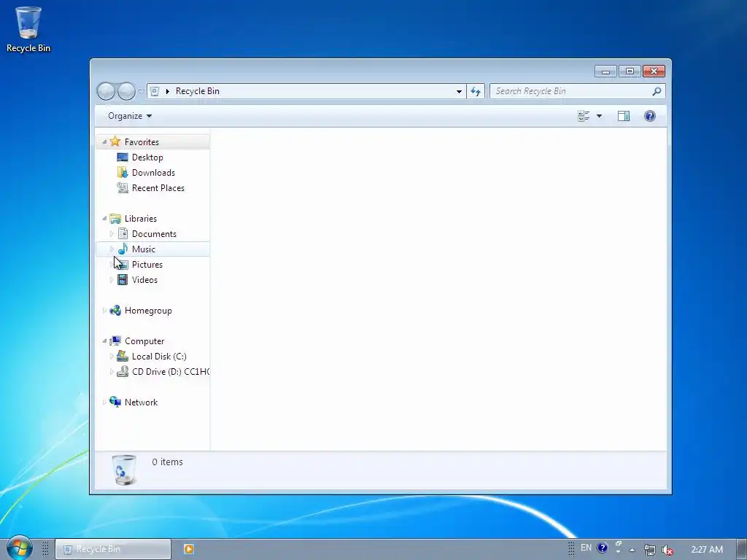
Task: Open Desktop in Favorites
Action: [x=147, y=157]
